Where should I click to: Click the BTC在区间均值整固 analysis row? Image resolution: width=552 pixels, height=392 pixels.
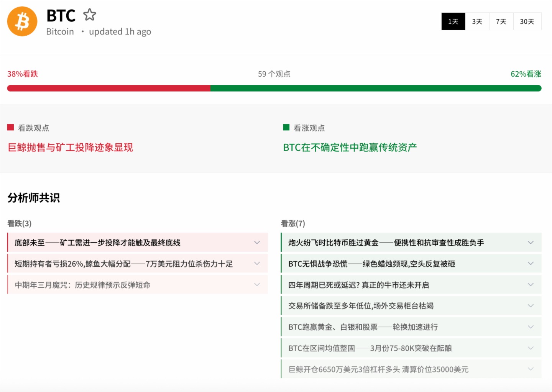pos(370,348)
